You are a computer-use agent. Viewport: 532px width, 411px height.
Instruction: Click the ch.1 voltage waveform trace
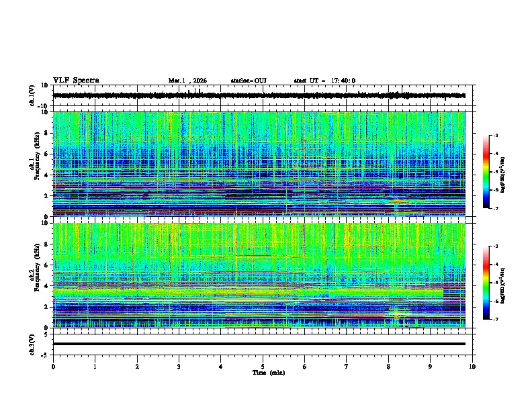click(259, 95)
